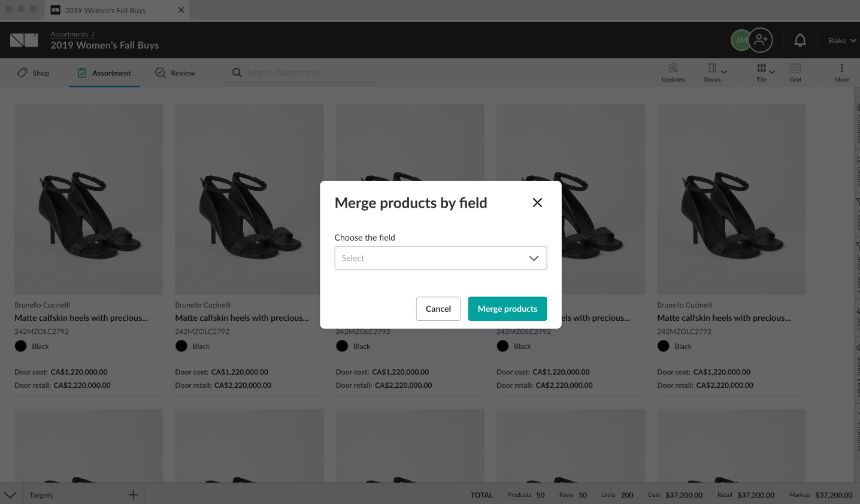
Task: Confirm with the Merge products button
Action: (x=507, y=309)
